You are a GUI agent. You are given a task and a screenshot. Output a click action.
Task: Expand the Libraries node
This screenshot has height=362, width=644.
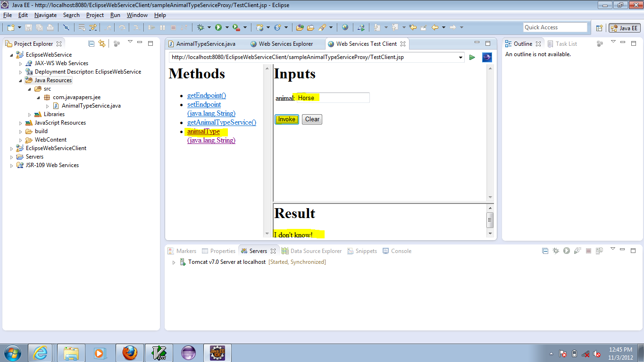coord(29,114)
